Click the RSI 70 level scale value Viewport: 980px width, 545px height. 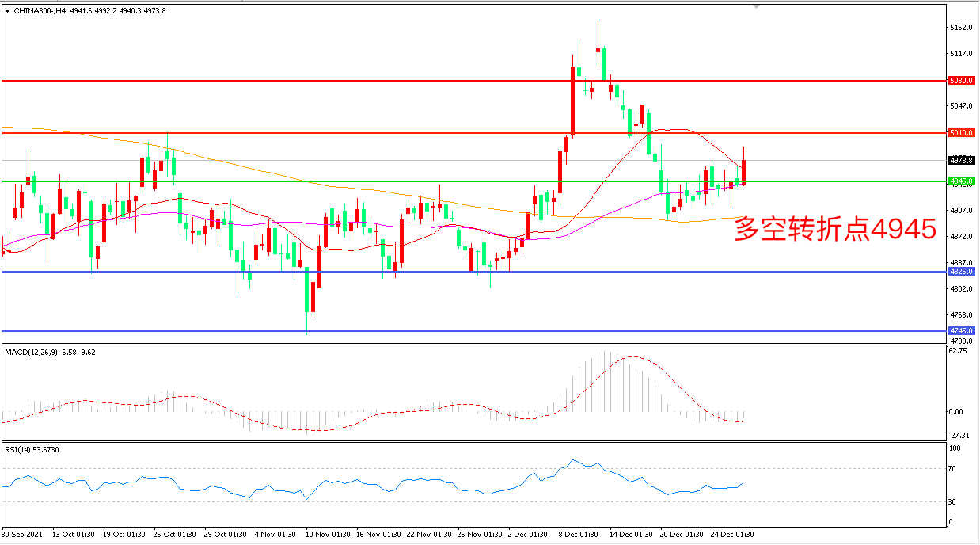coord(955,469)
